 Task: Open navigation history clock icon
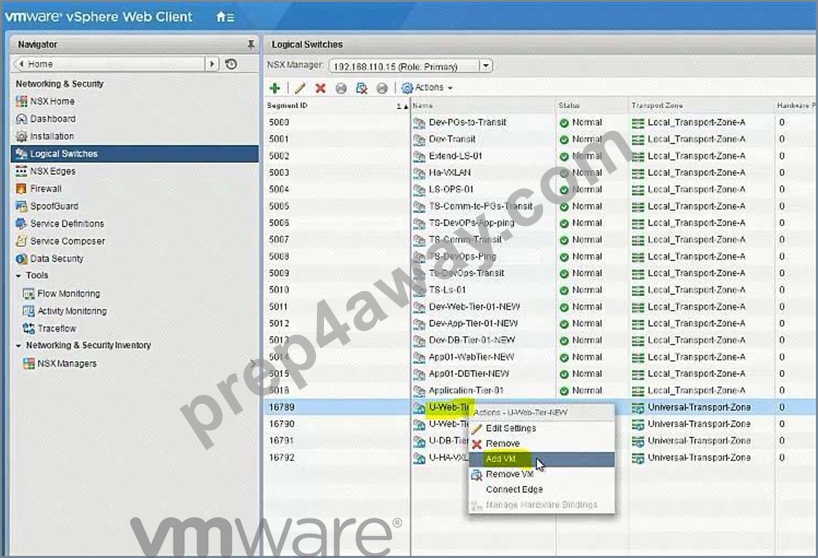[231, 64]
